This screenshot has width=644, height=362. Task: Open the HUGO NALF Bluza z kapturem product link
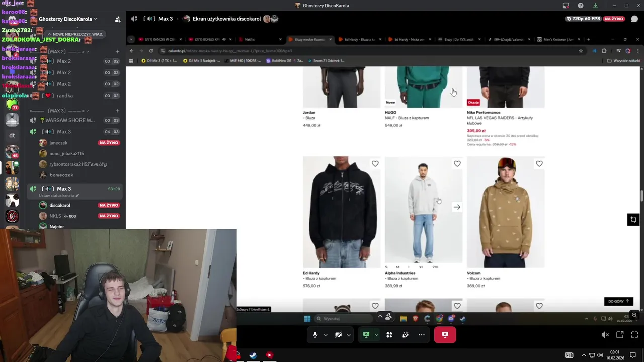(x=407, y=118)
